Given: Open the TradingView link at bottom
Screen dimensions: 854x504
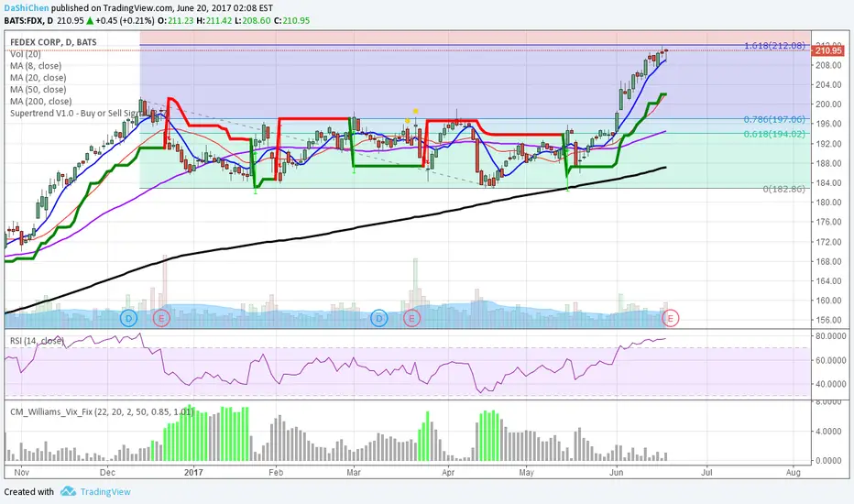Looking at the screenshot, I should pyautogui.click(x=105, y=491).
